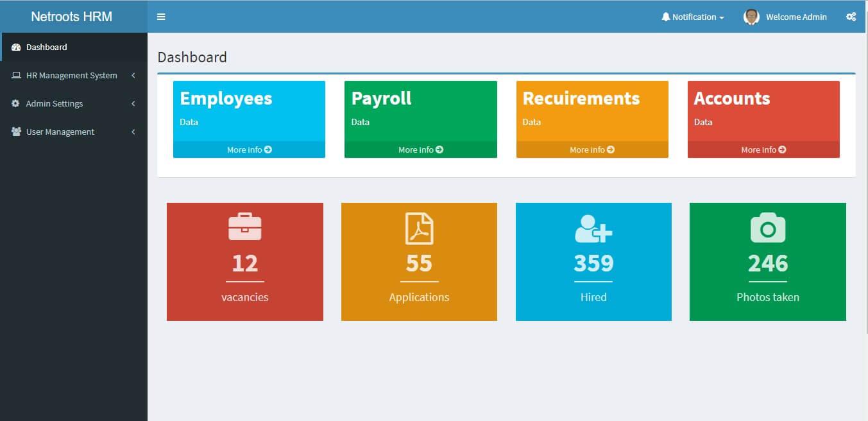
Task: Click the 55 count on the Applications tile
Action: tap(419, 263)
